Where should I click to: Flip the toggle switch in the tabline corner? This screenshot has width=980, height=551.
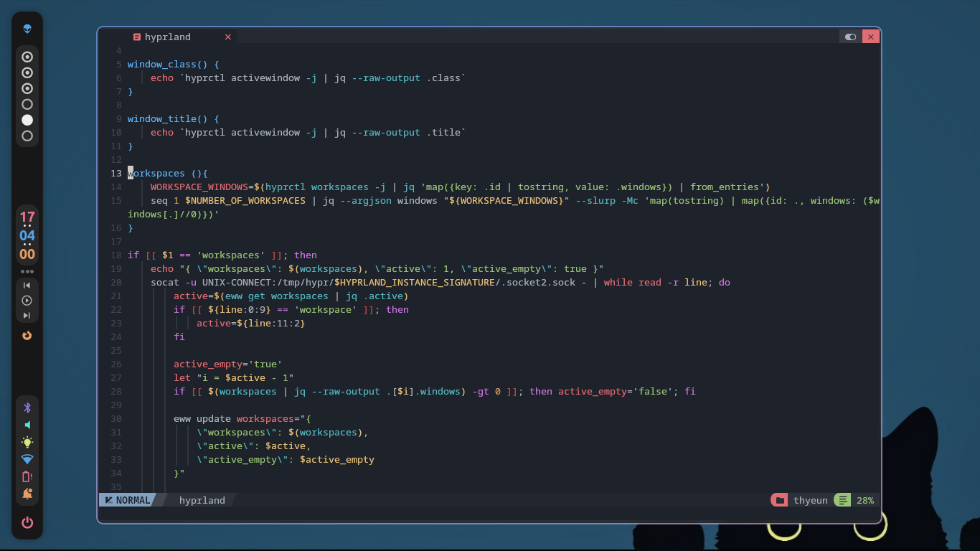(x=851, y=37)
